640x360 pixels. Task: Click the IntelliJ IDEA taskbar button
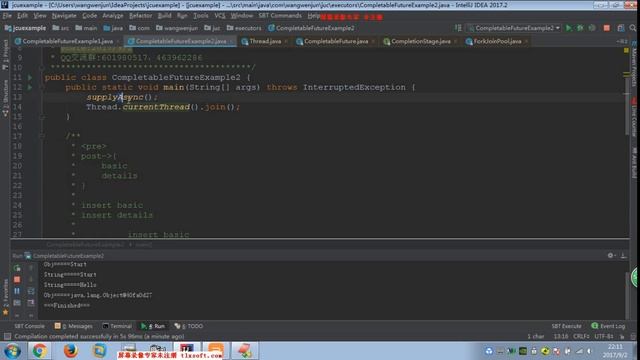(x=187, y=350)
